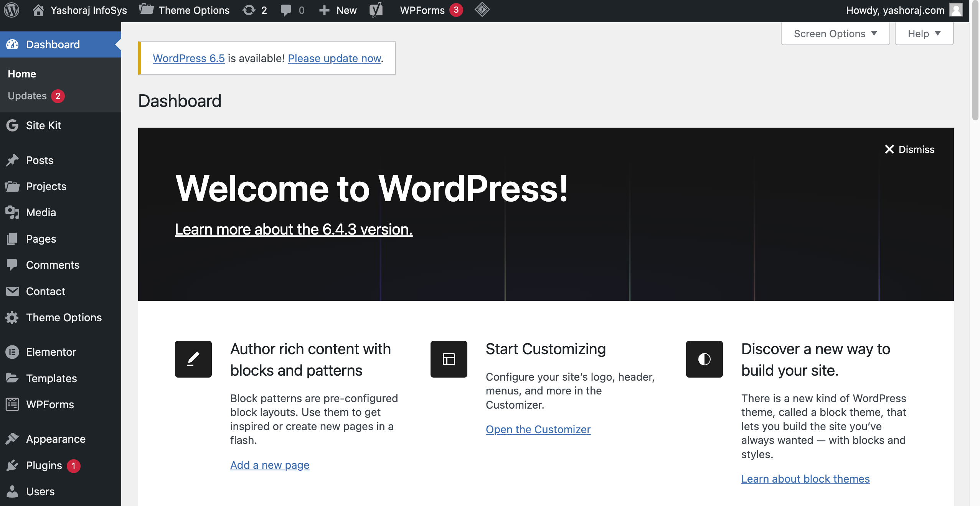Open the New content menu in toolbar
This screenshot has width=980, height=506.
coord(338,10)
